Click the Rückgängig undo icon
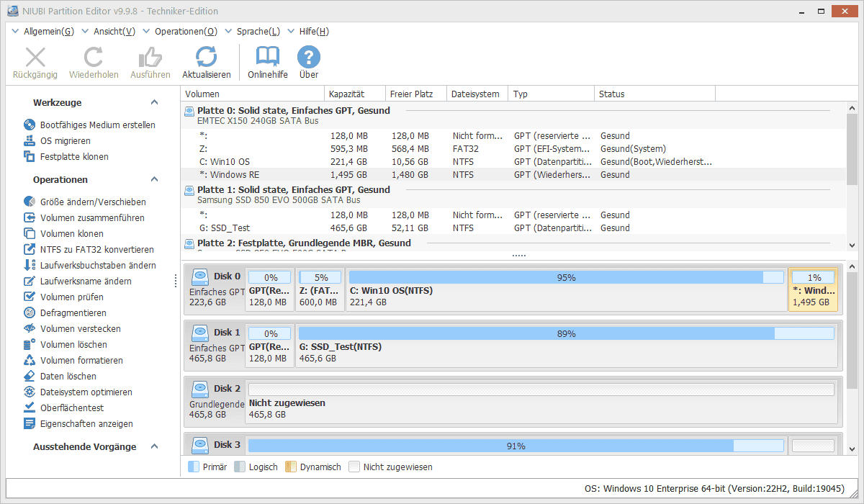Viewport: 864px width, 504px height. (x=35, y=58)
